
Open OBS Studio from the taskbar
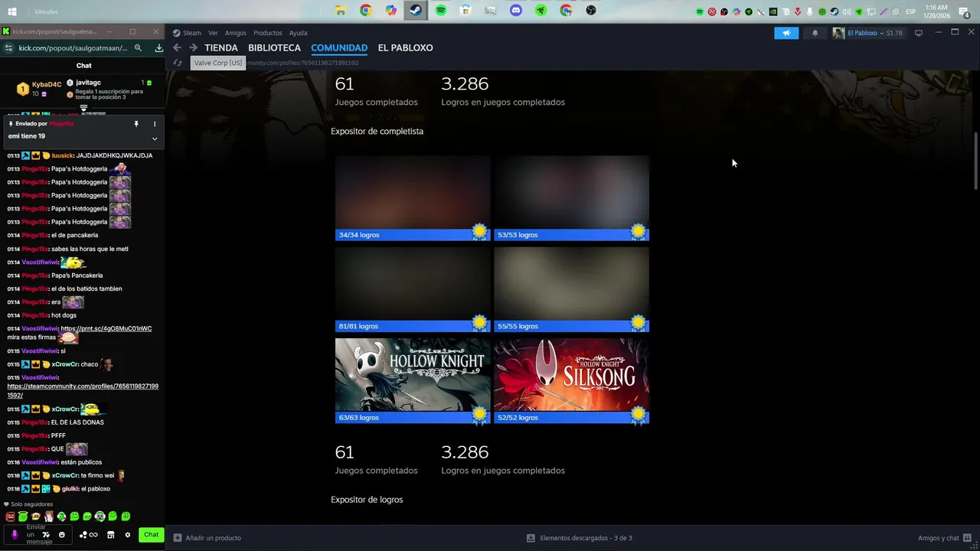point(591,11)
